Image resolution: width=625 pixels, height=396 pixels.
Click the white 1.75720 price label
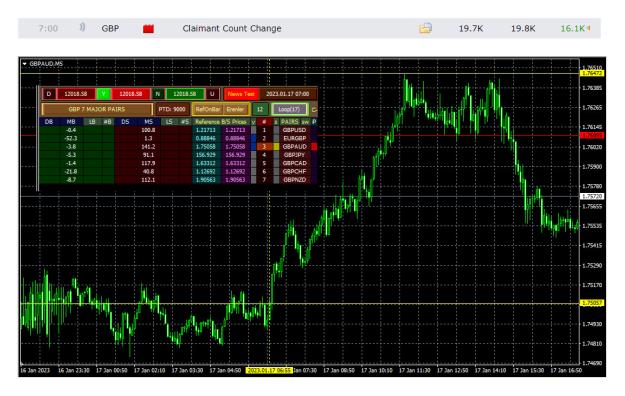pyautogui.click(x=592, y=197)
